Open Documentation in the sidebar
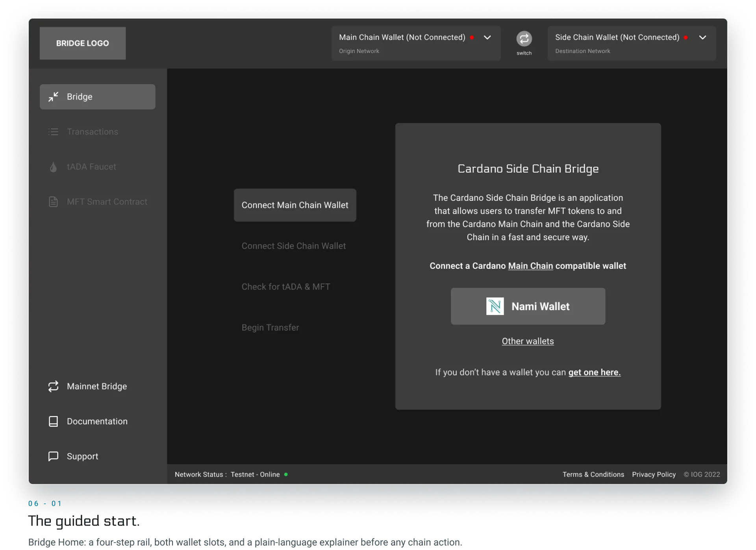The image size is (756, 550). pyautogui.click(x=97, y=421)
